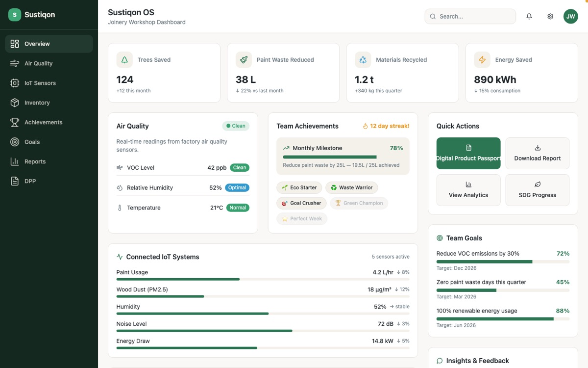588x368 pixels.
Task: Click the "Joinery Workshop Dashboard" subtitle
Action: point(147,22)
